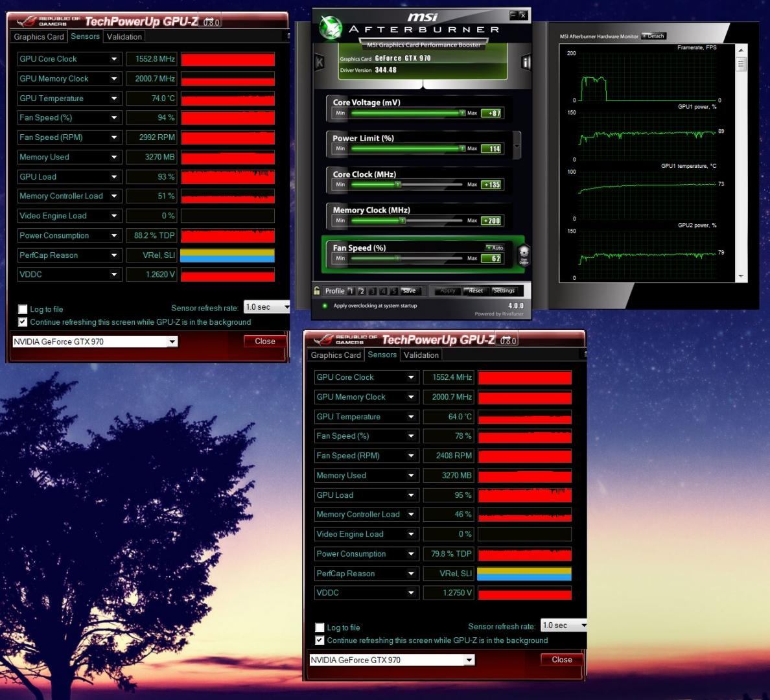Viewport: 770px width, 700px height.
Task: Close the MSI Afterburner window
Action: click(523, 15)
